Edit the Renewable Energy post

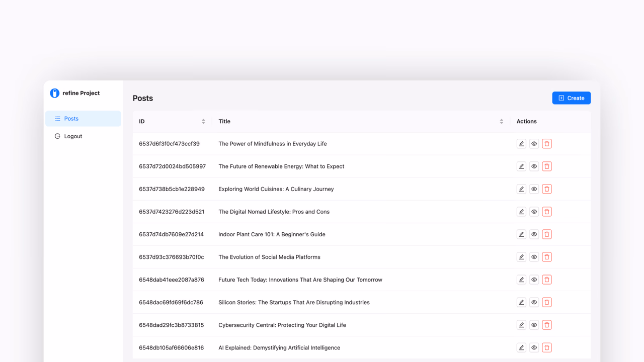(x=521, y=166)
